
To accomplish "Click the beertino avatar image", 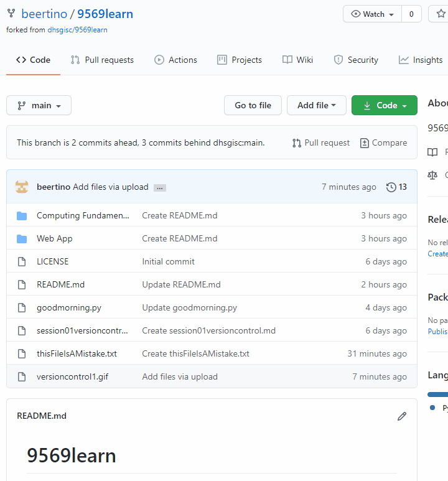I will click(x=22, y=187).
